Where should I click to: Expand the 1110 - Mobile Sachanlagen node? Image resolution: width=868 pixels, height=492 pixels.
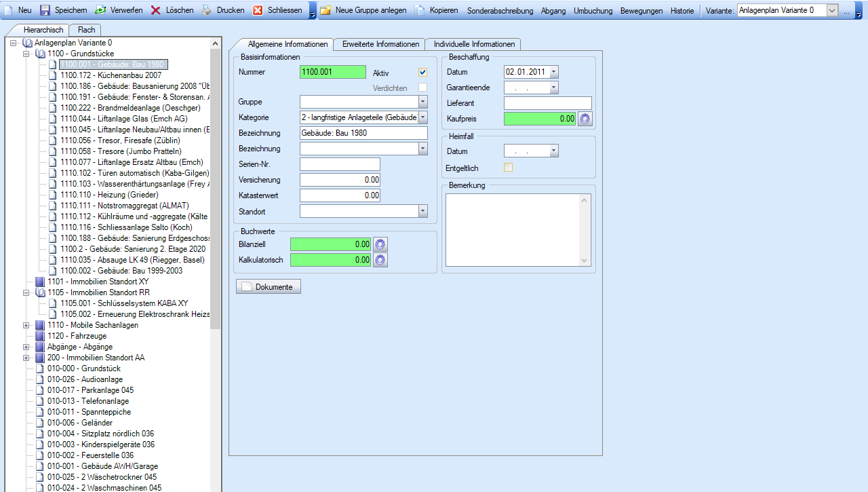(26, 325)
